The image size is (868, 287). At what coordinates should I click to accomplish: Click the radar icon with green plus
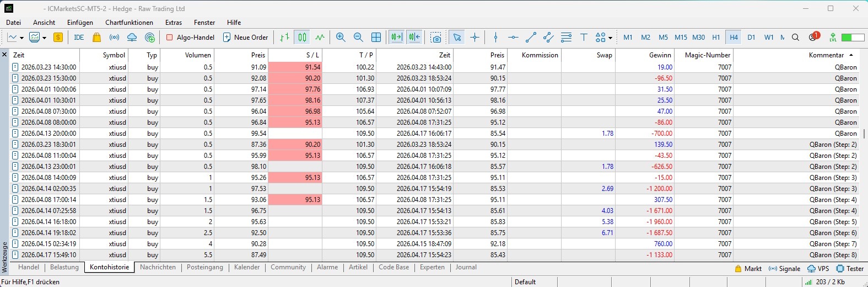pos(149,38)
